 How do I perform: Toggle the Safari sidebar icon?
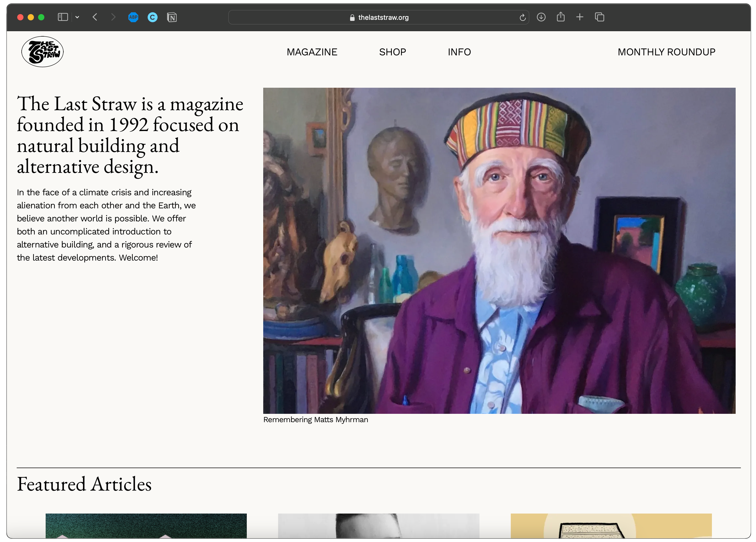pyautogui.click(x=63, y=17)
